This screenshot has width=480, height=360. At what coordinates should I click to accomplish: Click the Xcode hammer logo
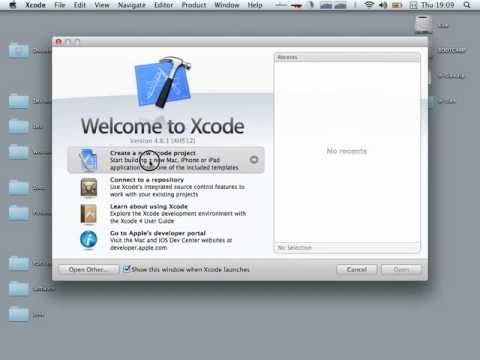(x=163, y=82)
